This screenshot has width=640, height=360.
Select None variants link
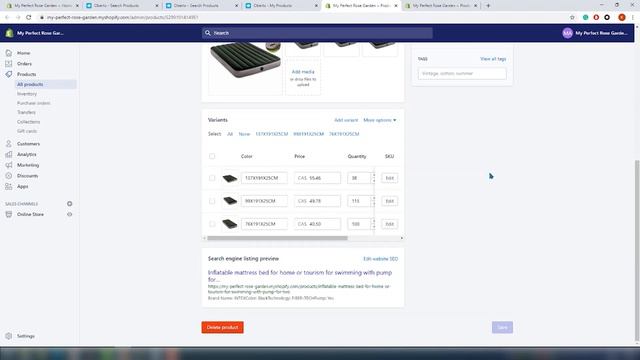click(x=244, y=134)
